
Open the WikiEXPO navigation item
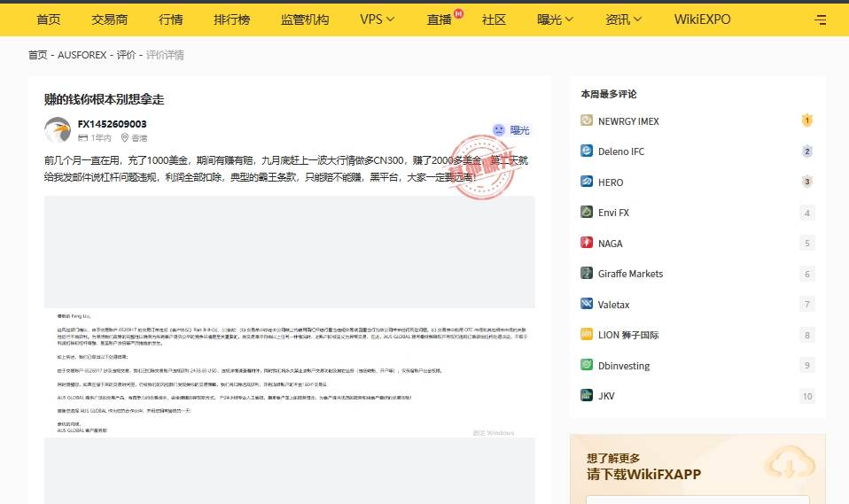coord(702,19)
